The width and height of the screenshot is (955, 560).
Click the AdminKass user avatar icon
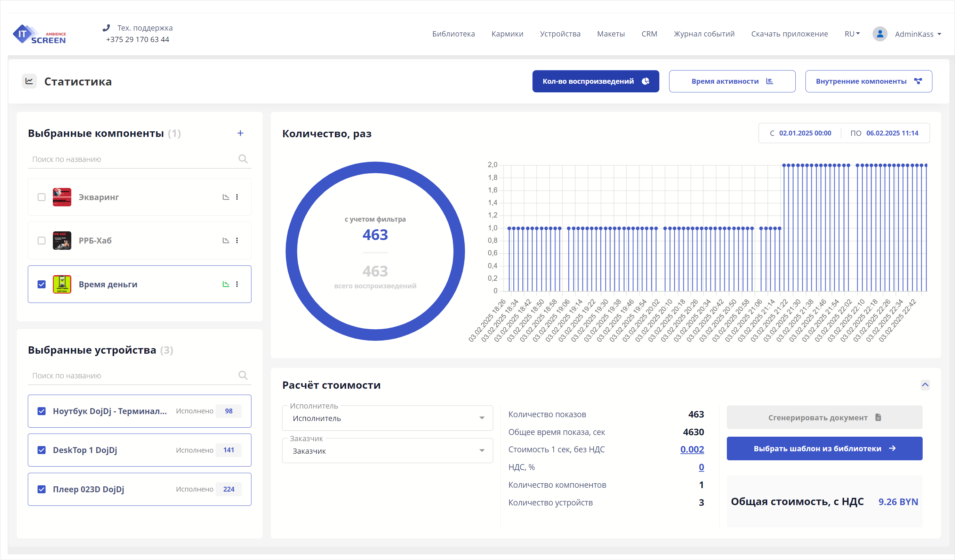(880, 34)
